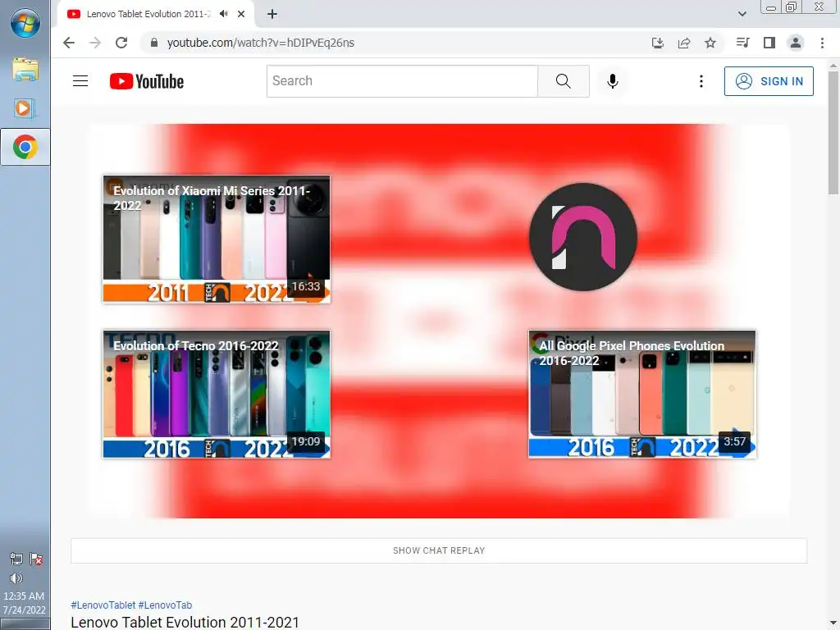This screenshot has height=630, width=840.
Task: Click the browser forward arrow
Action: click(x=95, y=43)
